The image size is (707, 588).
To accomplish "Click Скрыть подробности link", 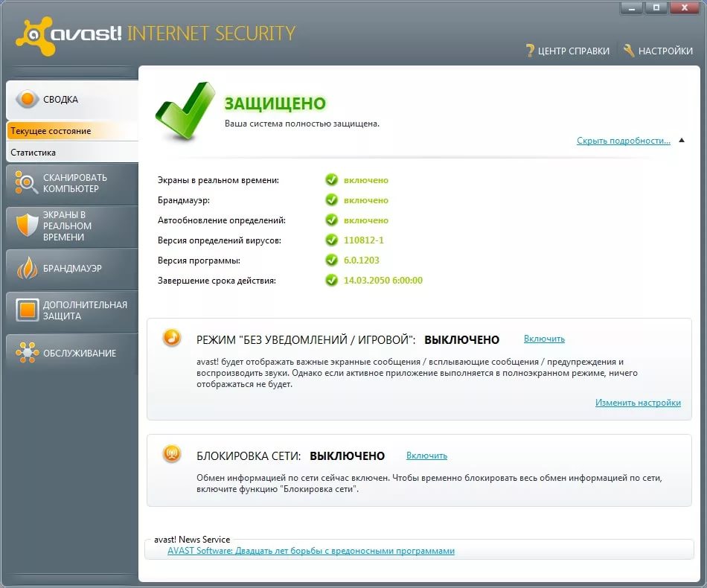I will pyautogui.click(x=624, y=141).
